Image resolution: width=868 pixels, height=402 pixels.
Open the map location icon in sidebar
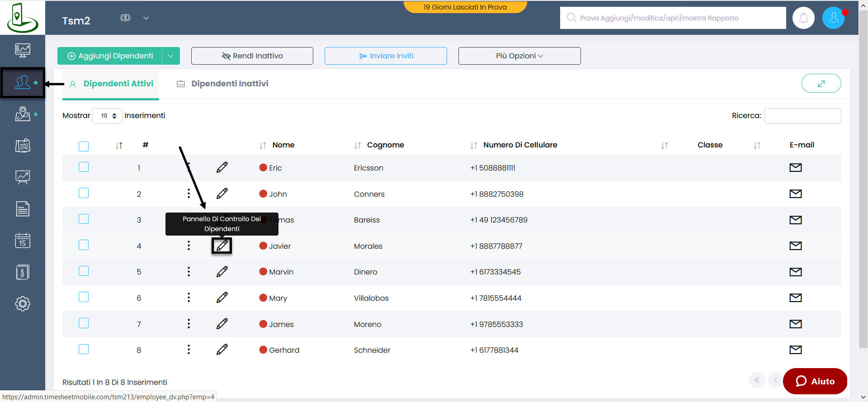[23, 114]
